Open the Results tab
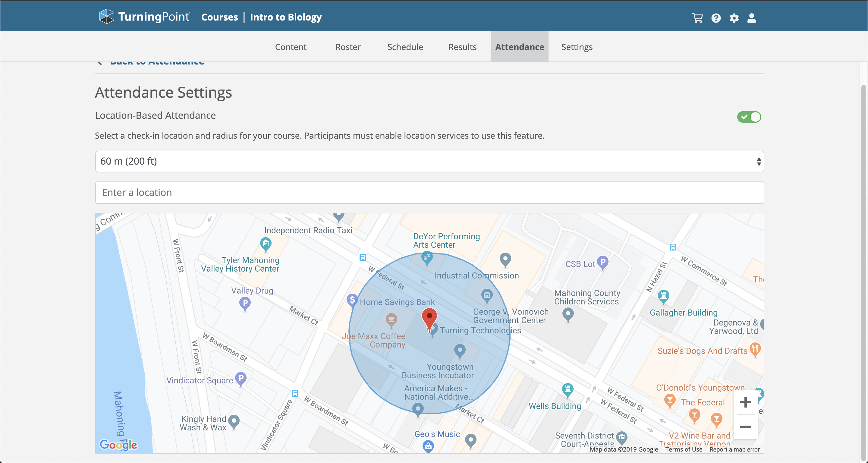This screenshot has height=463, width=868. point(462,47)
